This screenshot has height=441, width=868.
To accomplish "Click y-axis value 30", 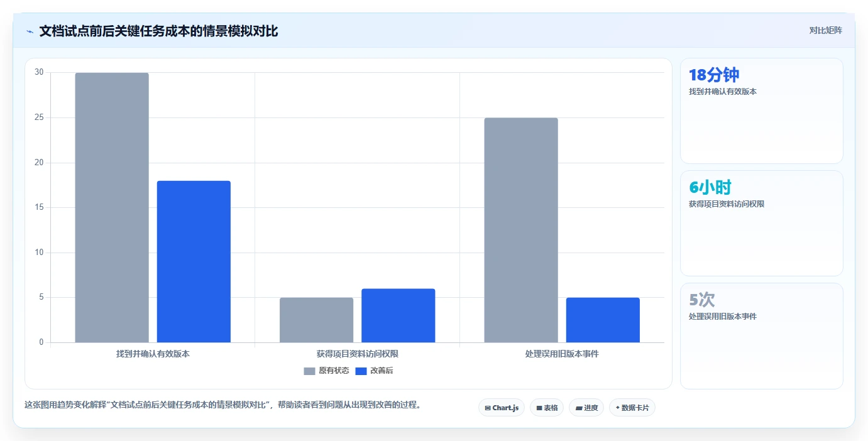I will (x=39, y=72).
